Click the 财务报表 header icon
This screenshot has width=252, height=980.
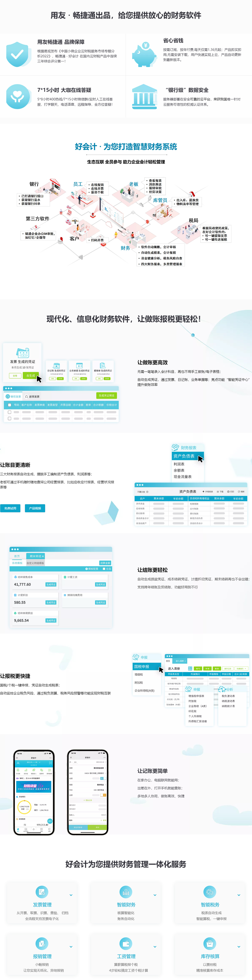click(x=175, y=447)
